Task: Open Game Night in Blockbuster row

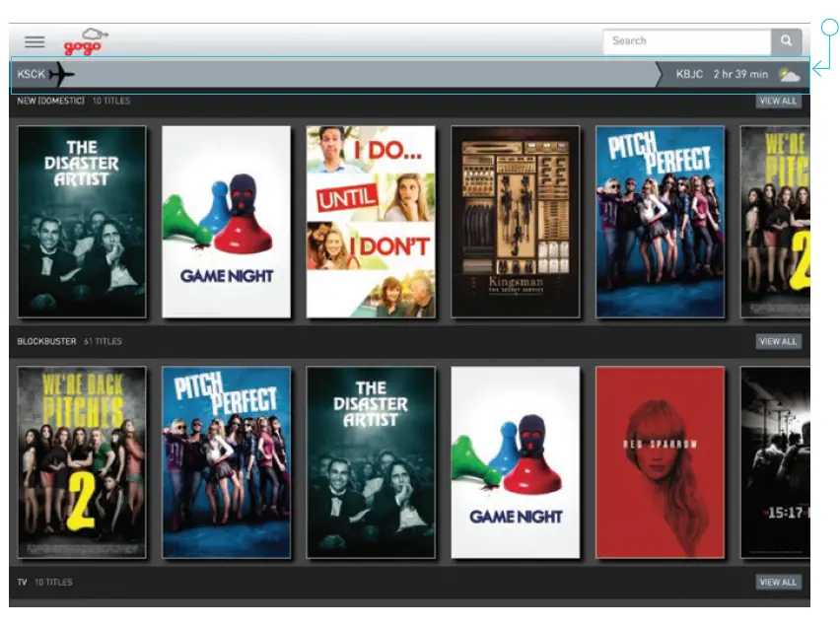Action: (x=516, y=462)
